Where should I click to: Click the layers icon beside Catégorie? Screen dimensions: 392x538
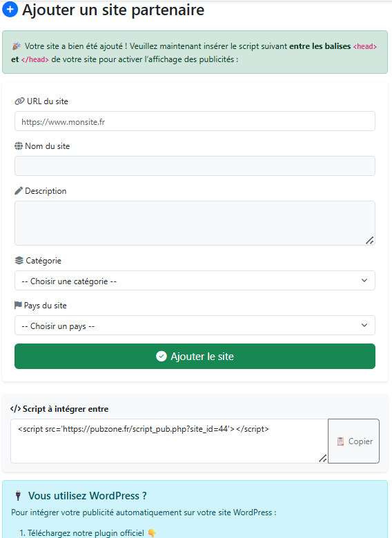click(19, 261)
